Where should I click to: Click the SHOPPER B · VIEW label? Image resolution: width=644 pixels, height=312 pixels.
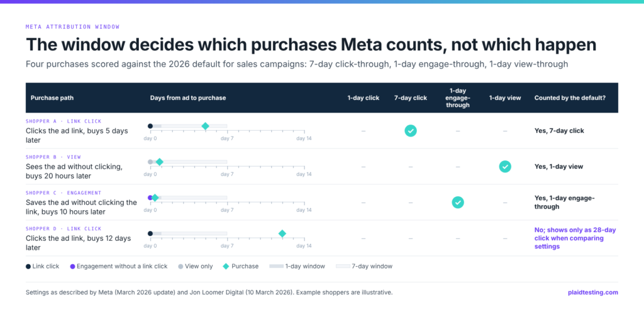pos(53,157)
